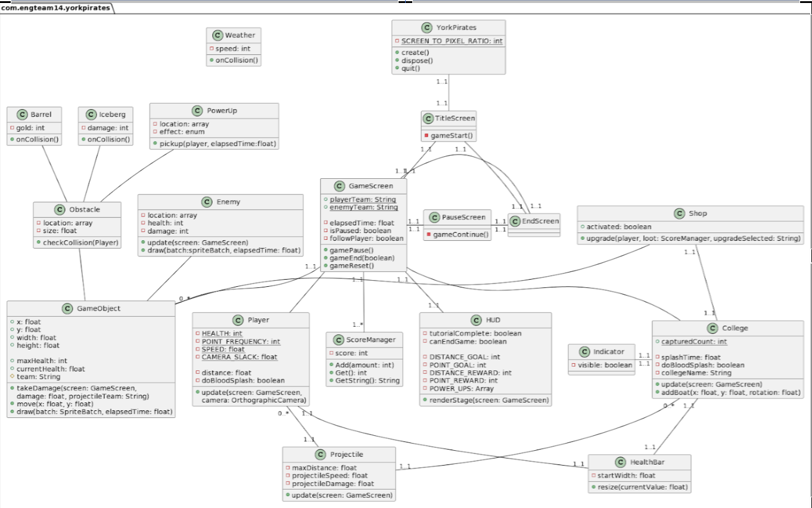Click the followPlayer: boolean attribute
812x508 pixels.
(x=366, y=238)
